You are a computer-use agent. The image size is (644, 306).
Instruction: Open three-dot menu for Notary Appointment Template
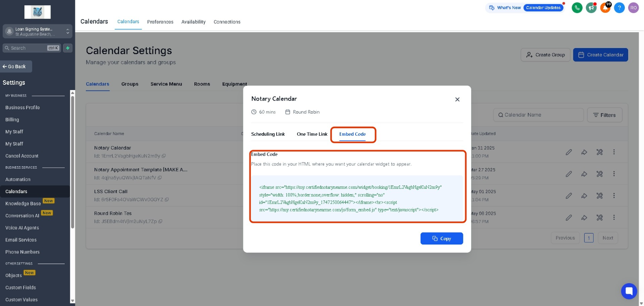point(614,174)
